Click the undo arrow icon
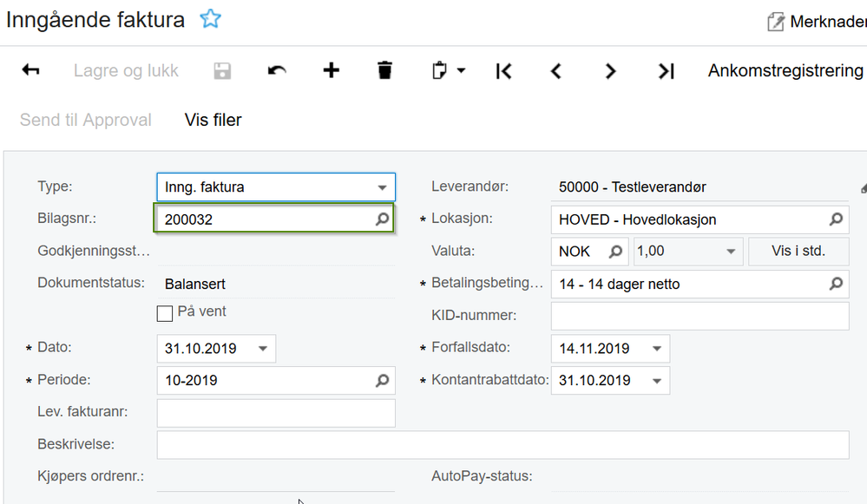The height and width of the screenshot is (504, 867). tap(277, 71)
